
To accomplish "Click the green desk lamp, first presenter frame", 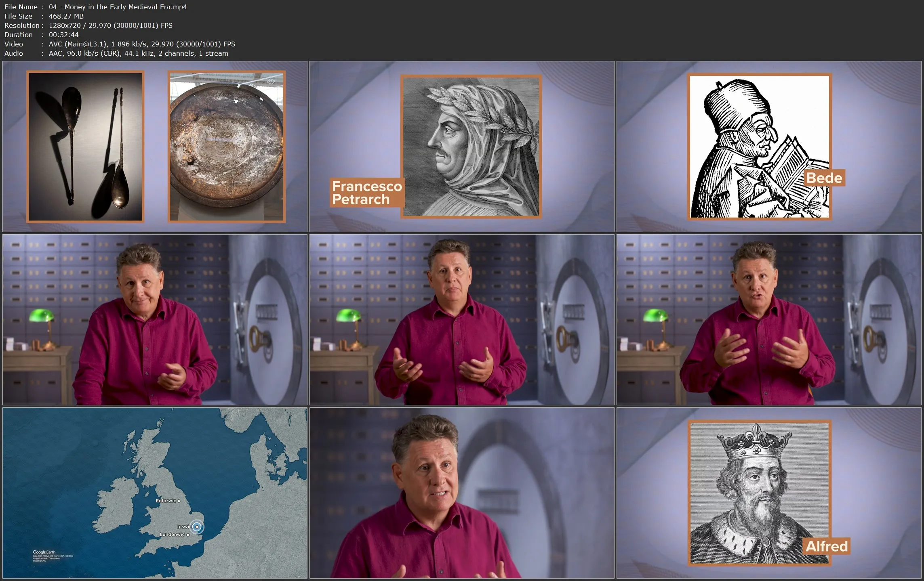I will (x=42, y=315).
